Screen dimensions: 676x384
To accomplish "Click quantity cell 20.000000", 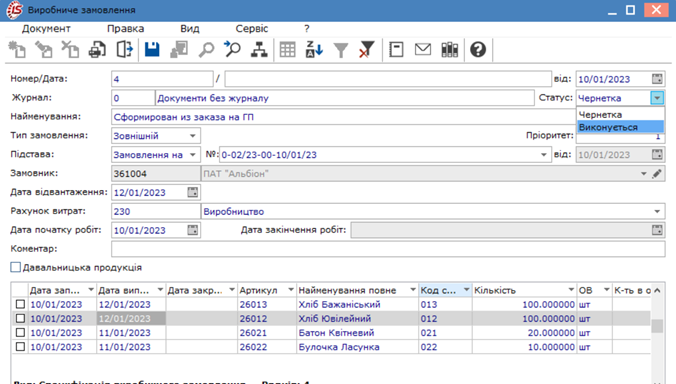I will point(524,333).
